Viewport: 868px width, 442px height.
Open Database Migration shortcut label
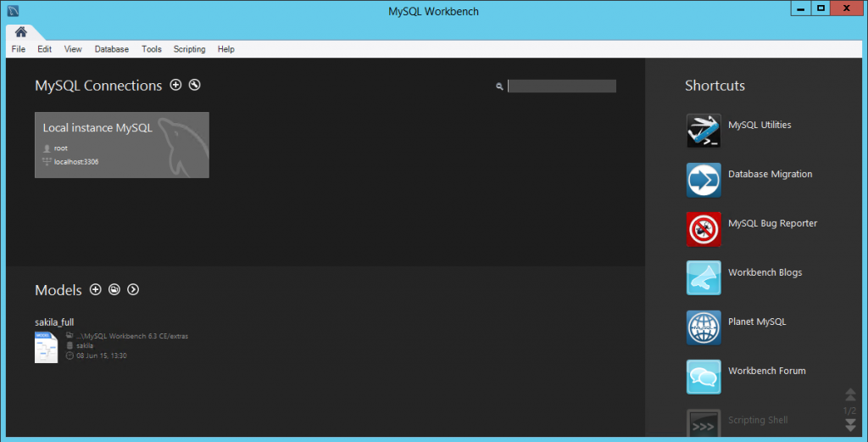pyautogui.click(x=770, y=175)
